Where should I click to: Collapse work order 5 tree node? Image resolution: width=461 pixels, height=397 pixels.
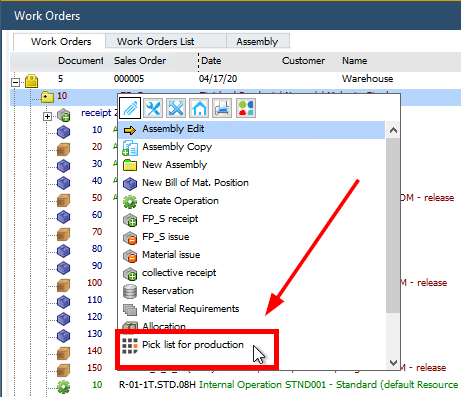pos(15,82)
